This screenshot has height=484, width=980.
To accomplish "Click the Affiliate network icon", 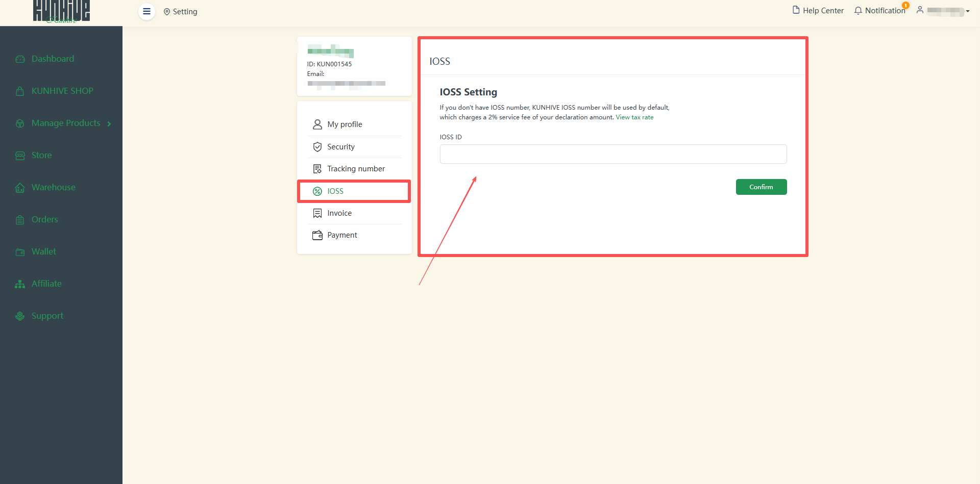I will [x=20, y=284].
